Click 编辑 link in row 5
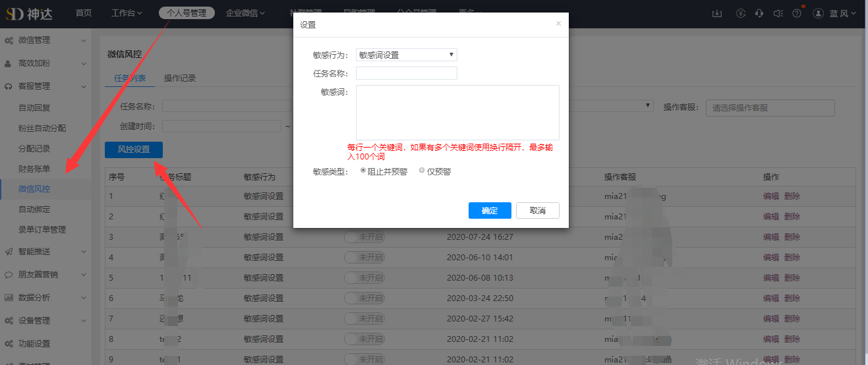The image size is (868, 365). [x=771, y=277]
